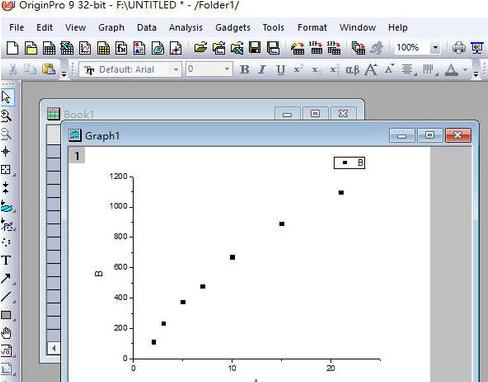
Task: Click the Save Project floppy icon
Action: 255,48
